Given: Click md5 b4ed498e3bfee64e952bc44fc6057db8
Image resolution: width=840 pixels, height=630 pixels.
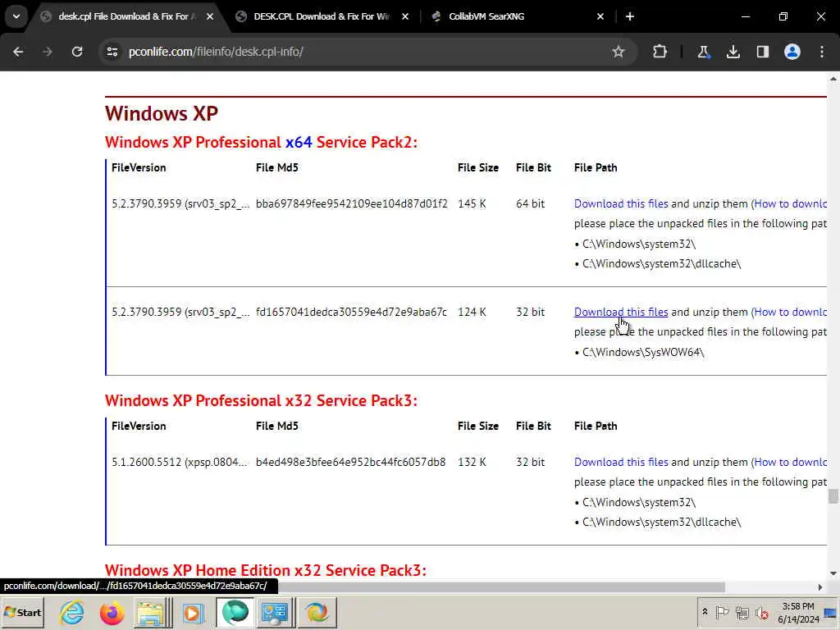Looking at the screenshot, I should coord(351,462).
